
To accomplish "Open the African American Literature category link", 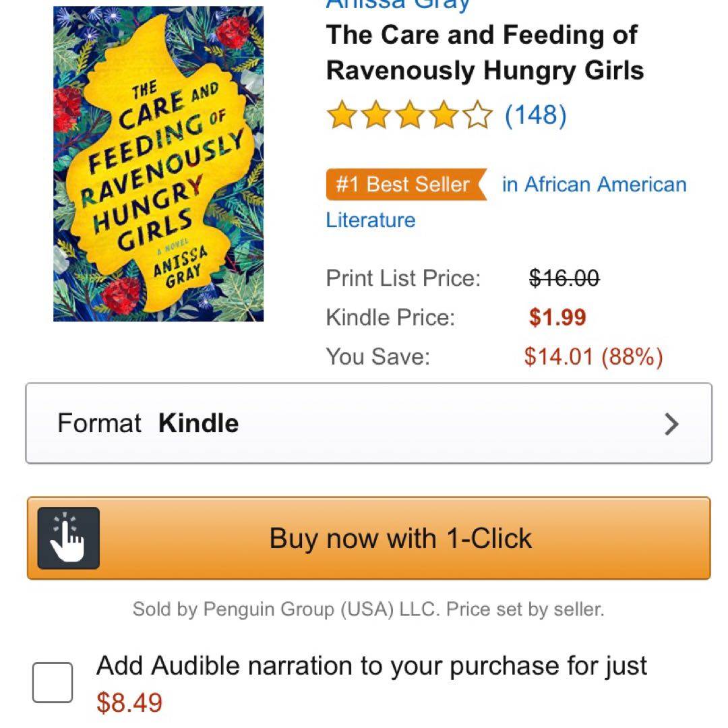I will pos(594,185).
